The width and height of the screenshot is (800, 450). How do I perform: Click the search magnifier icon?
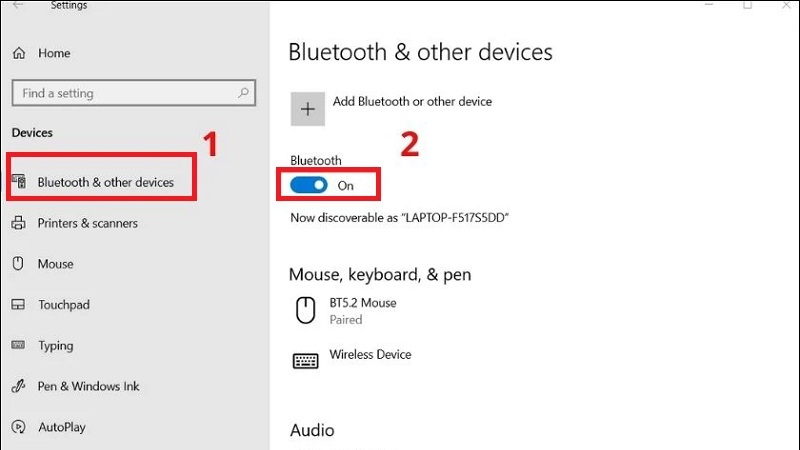click(243, 93)
